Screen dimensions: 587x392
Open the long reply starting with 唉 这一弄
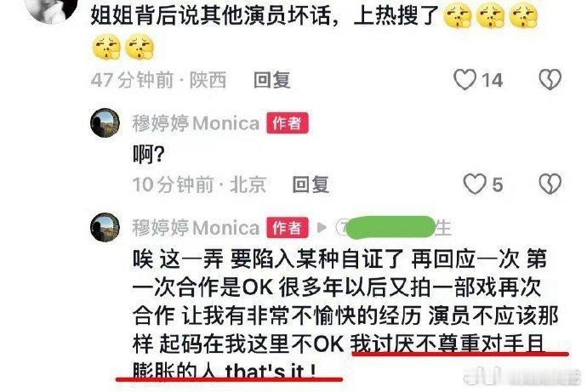(345, 315)
